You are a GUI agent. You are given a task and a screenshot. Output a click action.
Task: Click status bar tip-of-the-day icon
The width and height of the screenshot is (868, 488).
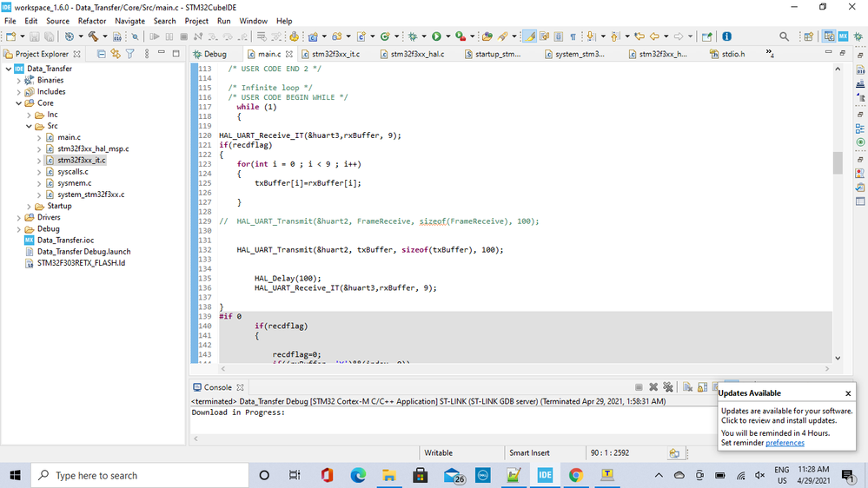tap(674, 453)
